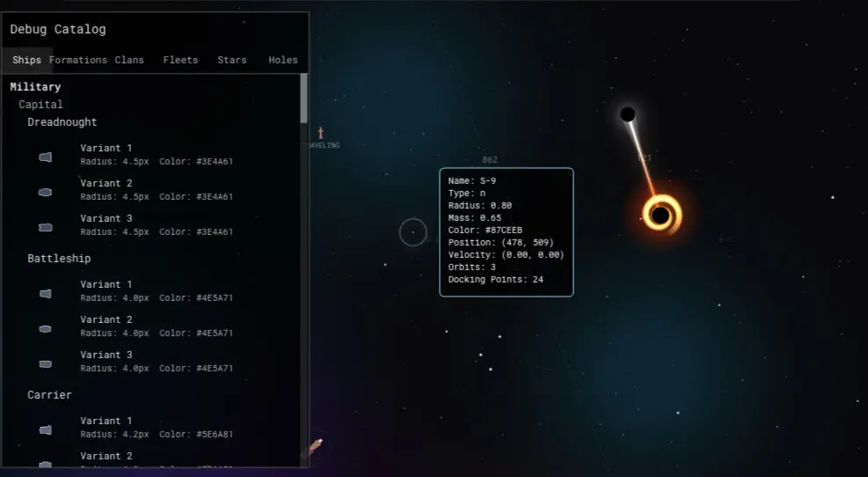Click Battleship Variant 3 label
868x477 pixels.
click(x=106, y=355)
